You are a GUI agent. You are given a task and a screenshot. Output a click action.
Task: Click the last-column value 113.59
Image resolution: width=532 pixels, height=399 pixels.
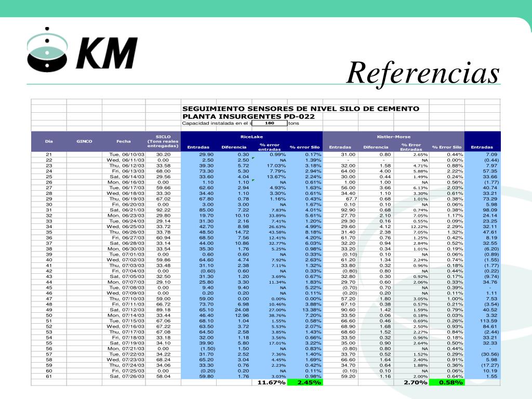point(489,321)
